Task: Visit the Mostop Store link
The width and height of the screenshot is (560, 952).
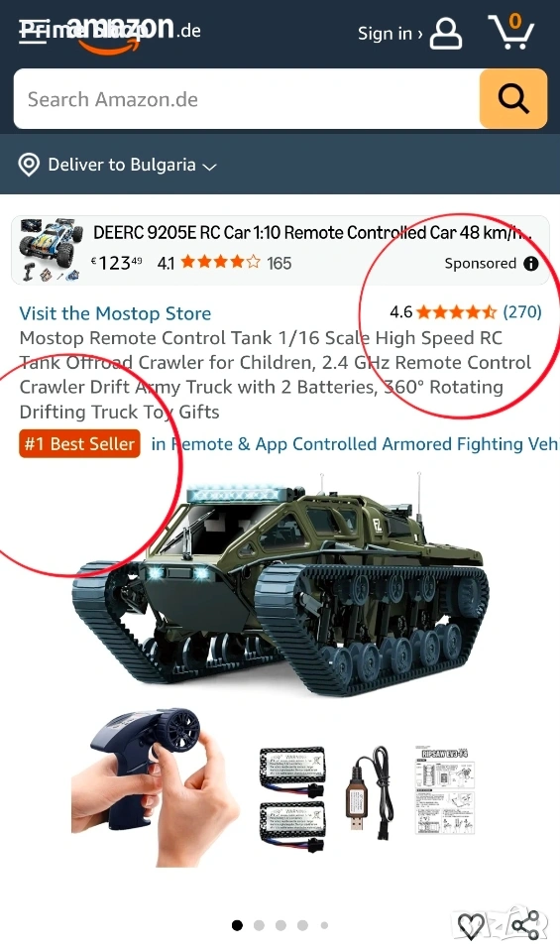Action: point(115,313)
